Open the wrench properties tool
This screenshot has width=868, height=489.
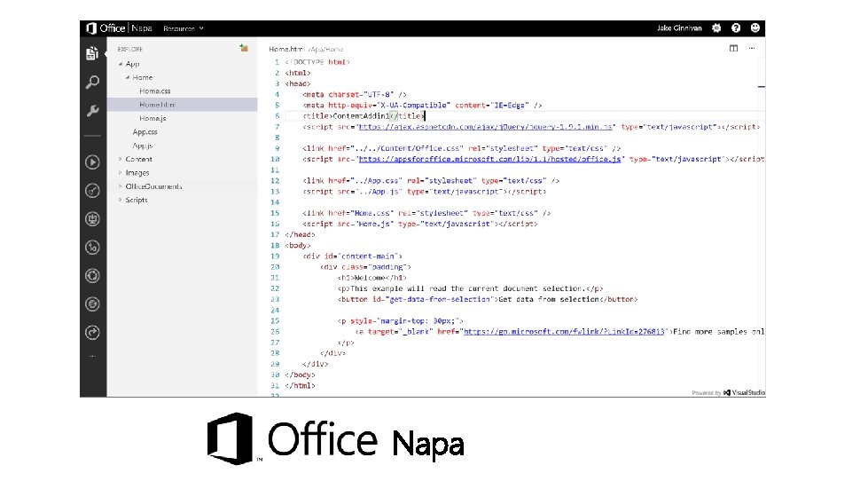[92, 111]
